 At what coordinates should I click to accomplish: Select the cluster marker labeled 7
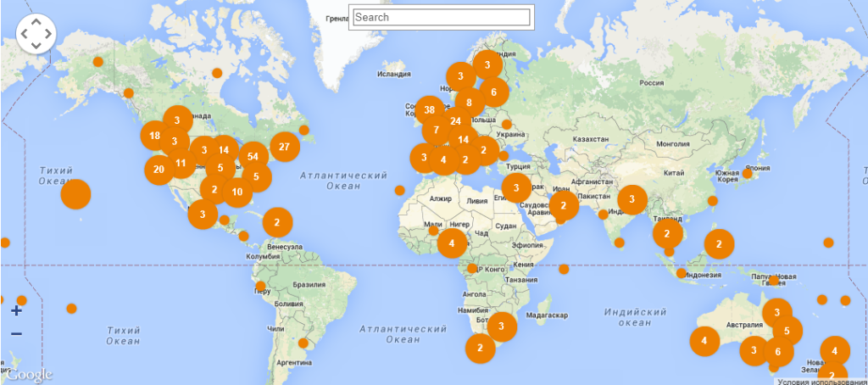[x=437, y=131]
